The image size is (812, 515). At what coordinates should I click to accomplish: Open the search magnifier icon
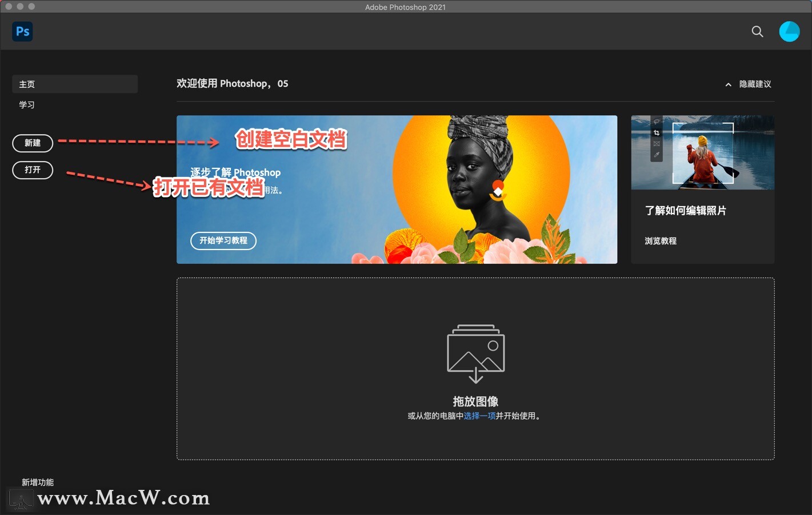(757, 31)
